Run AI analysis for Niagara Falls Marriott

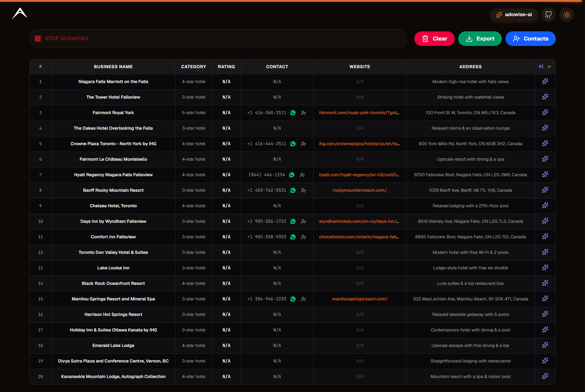coord(545,81)
